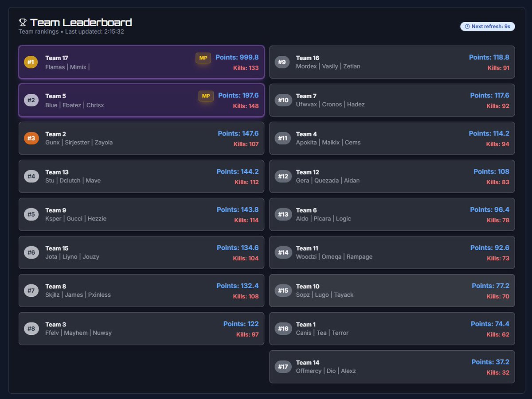Click the #11 rank badge
Image resolution: width=532 pixels, height=399 pixels.
pos(283,138)
